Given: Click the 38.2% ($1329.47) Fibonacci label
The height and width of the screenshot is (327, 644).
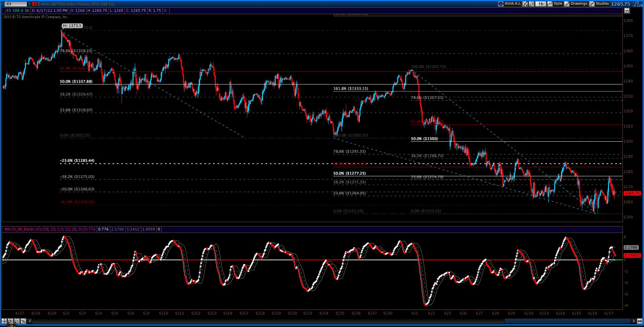Looking at the screenshot, I should click(x=76, y=94).
